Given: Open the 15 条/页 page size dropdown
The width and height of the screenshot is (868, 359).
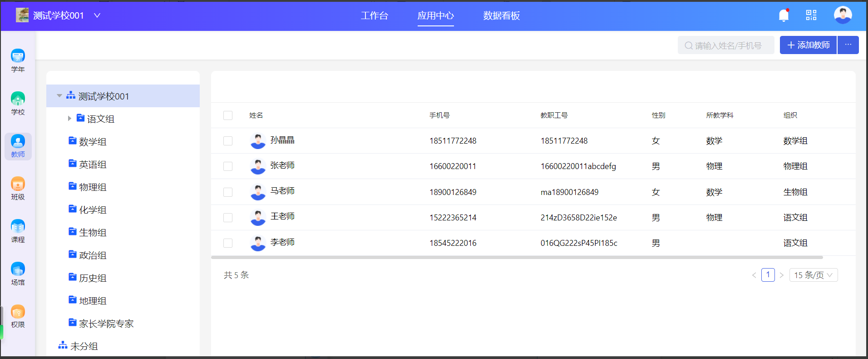Looking at the screenshot, I should point(813,275).
